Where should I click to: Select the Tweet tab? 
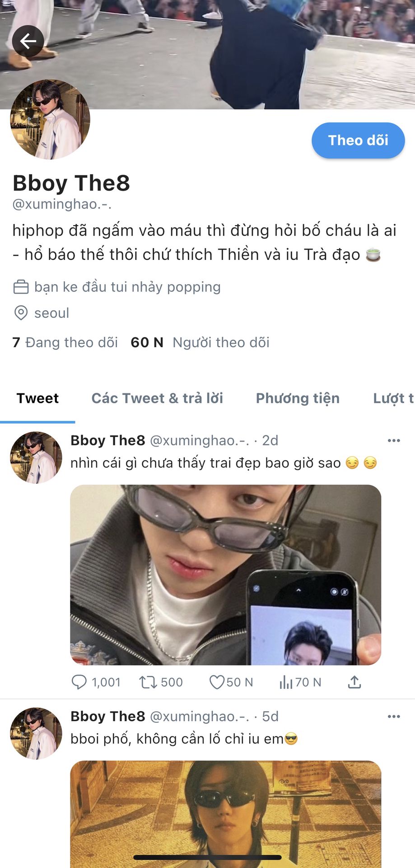[x=37, y=398]
